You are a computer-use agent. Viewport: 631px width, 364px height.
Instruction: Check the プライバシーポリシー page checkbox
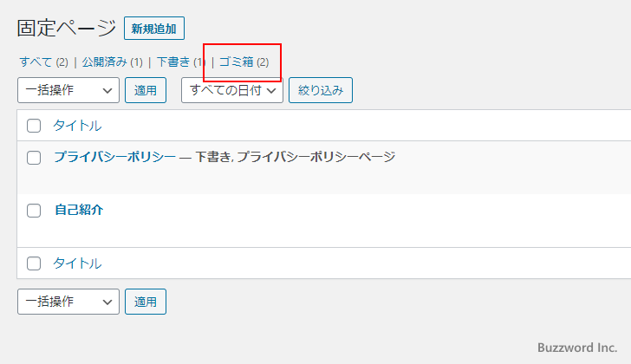[x=34, y=158]
